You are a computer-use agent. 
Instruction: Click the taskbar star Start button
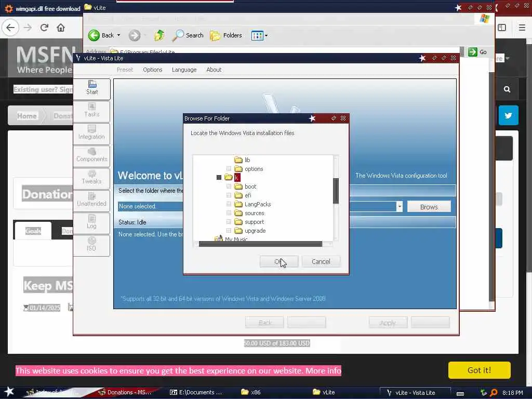[9, 392]
